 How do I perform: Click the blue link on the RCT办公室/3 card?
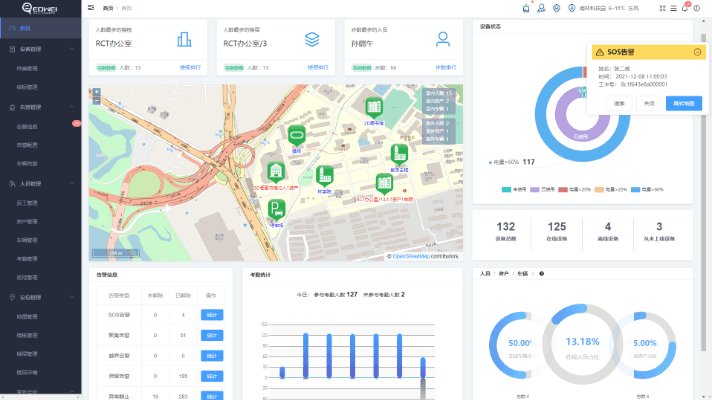tap(318, 67)
